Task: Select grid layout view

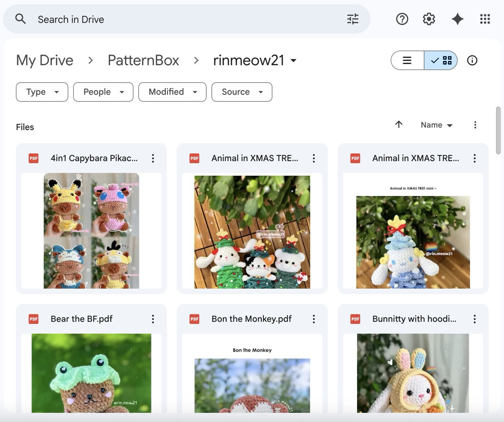Action: 441,60
